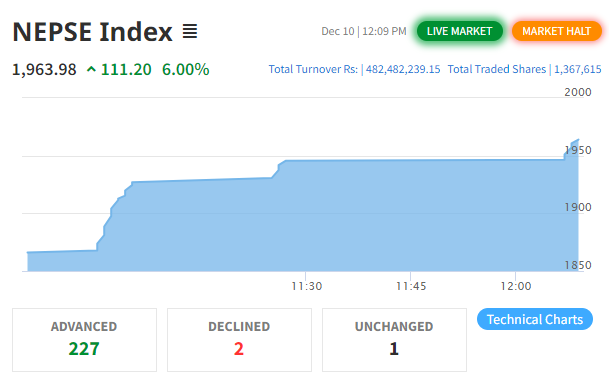Click the point change 111.20

(126, 70)
